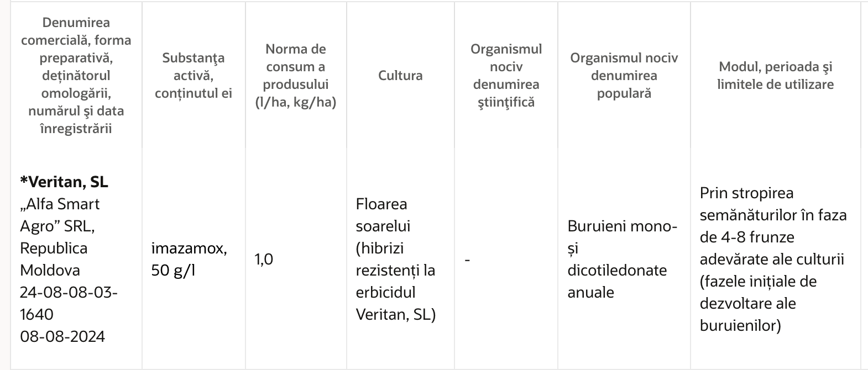
Task: Click the Republica Moldova text
Action: coord(54,259)
